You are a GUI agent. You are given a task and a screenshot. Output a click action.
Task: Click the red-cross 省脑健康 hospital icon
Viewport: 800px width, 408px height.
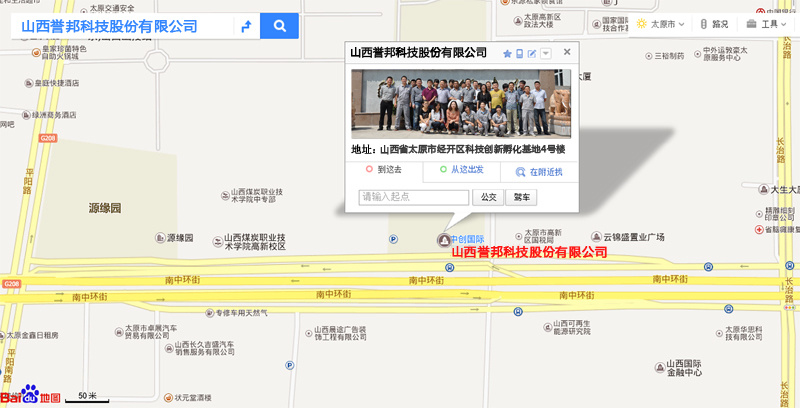[759, 230]
